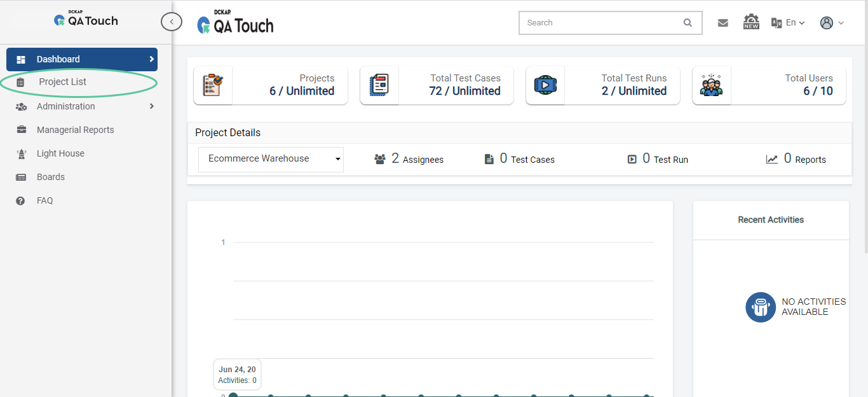Expand the Administration chevron arrow
The image size is (868, 397).
click(151, 106)
